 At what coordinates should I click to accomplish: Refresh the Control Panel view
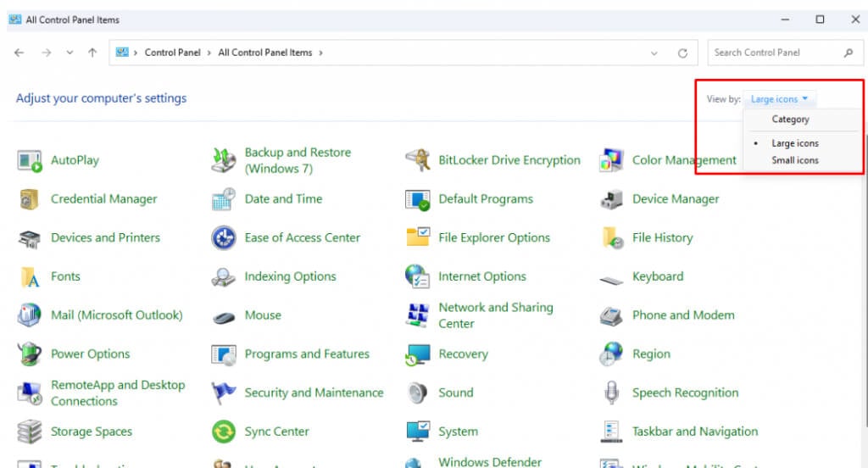coord(682,53)
